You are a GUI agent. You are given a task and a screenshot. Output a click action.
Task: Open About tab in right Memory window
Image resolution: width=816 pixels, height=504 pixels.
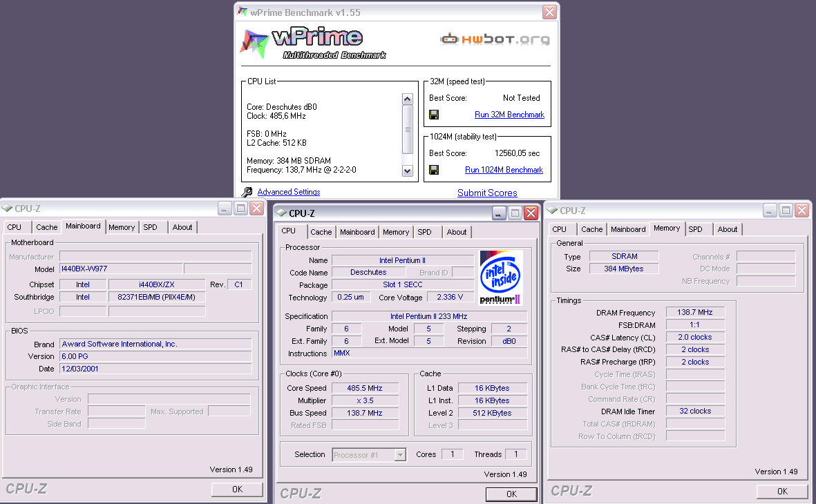click(x=728, y=229)
